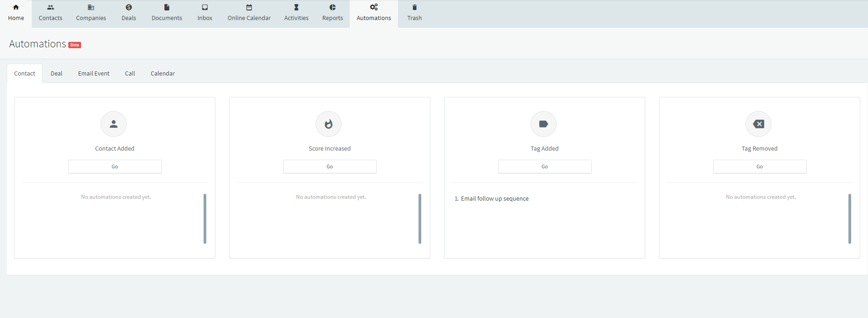Viewport: 868px width, 318px height.
Task: Click the Contact Added card scrollbar
Action: pos(205,219)
